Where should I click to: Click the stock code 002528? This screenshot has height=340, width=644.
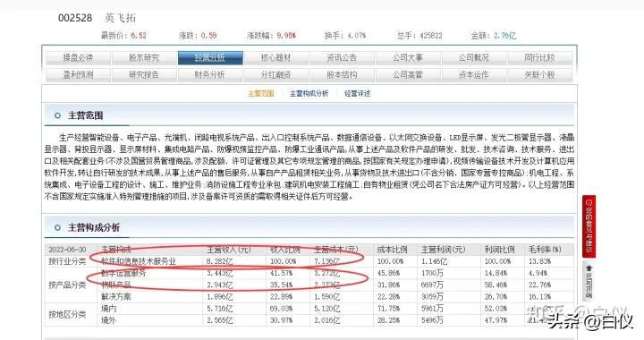(x=75, y=18)
